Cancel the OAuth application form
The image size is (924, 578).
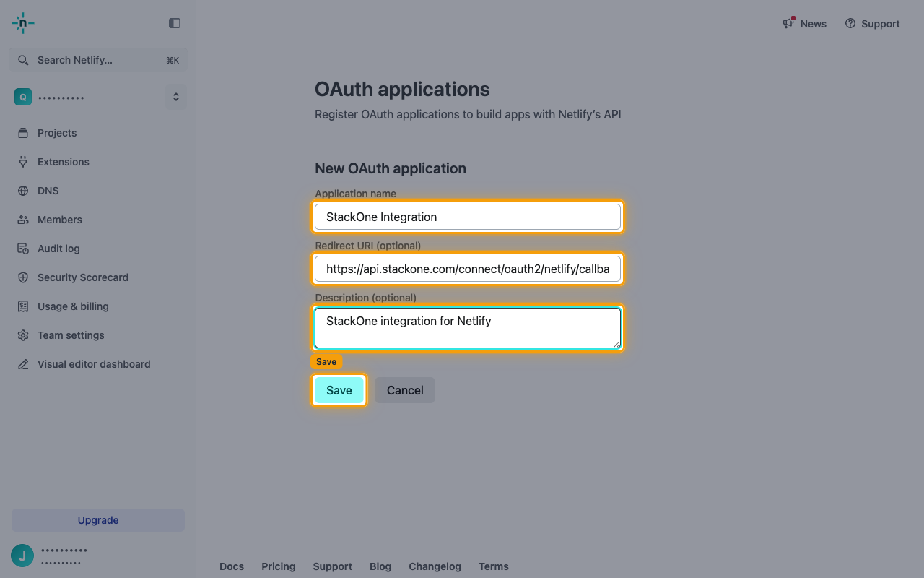[405, 390]
